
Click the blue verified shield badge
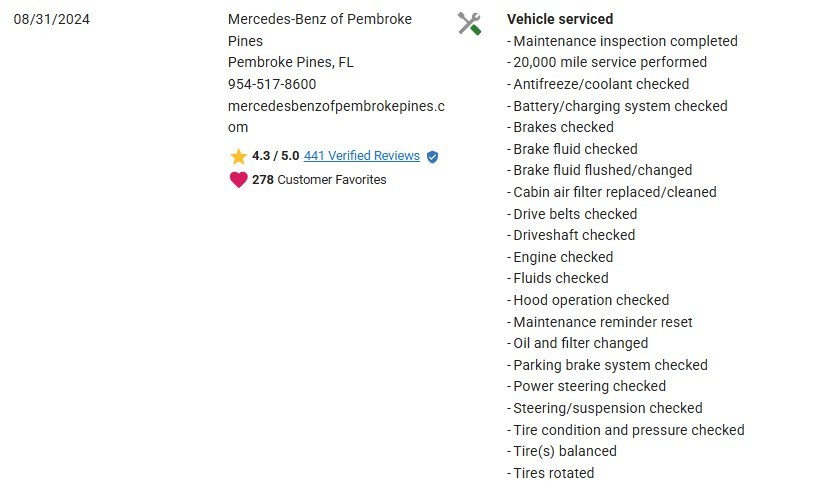[432, 157]
